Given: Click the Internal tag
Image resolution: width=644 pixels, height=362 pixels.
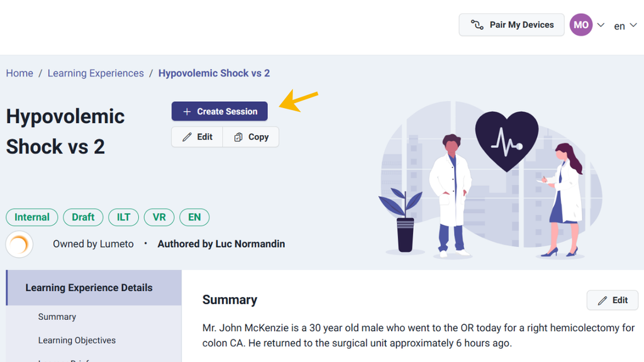Looking at the screenshot, I should [32, 217].
